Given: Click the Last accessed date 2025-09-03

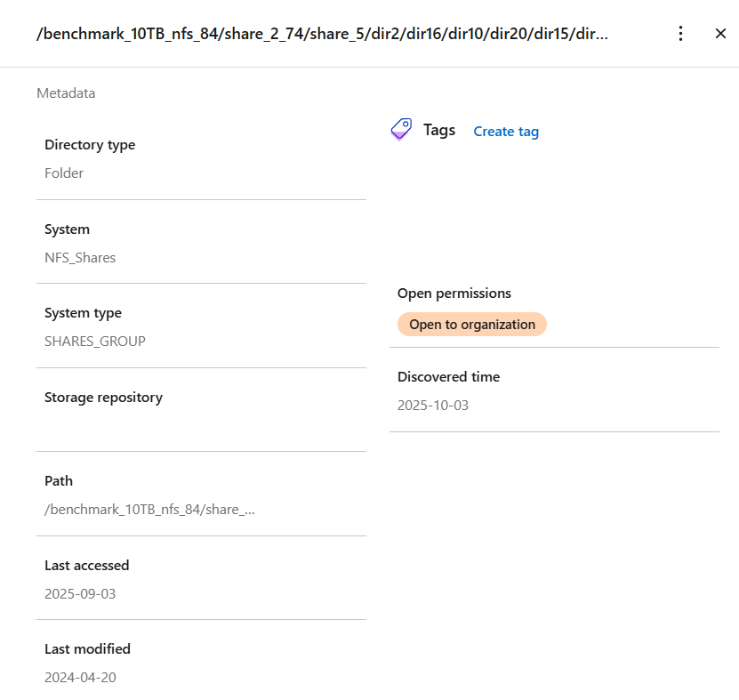Looking at the screenshot, I should tap(80, 593).
